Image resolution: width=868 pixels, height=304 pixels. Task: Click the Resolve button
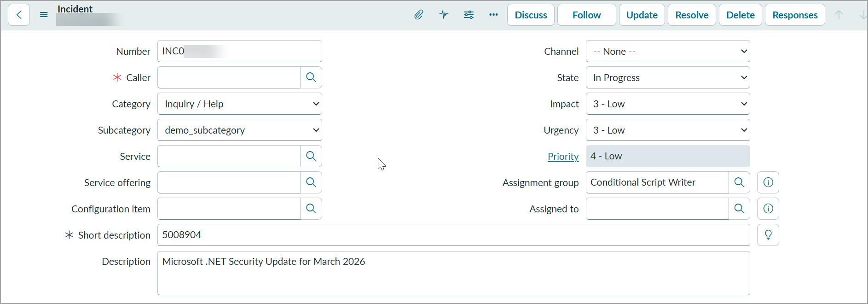tap(692, 15)
